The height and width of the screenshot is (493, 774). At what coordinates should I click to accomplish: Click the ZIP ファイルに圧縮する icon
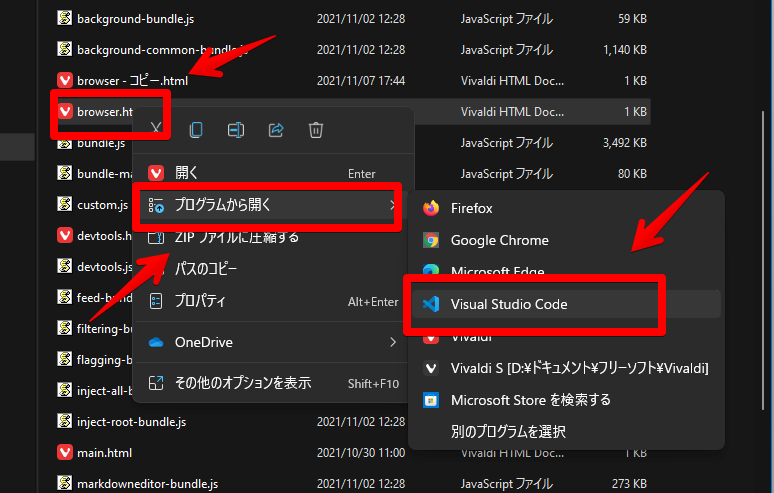[x=156, y=238]
